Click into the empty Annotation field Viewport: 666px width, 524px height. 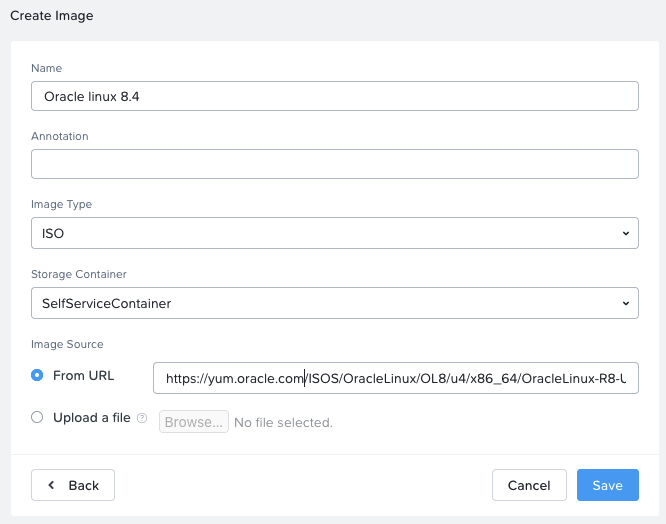[335, 164]
